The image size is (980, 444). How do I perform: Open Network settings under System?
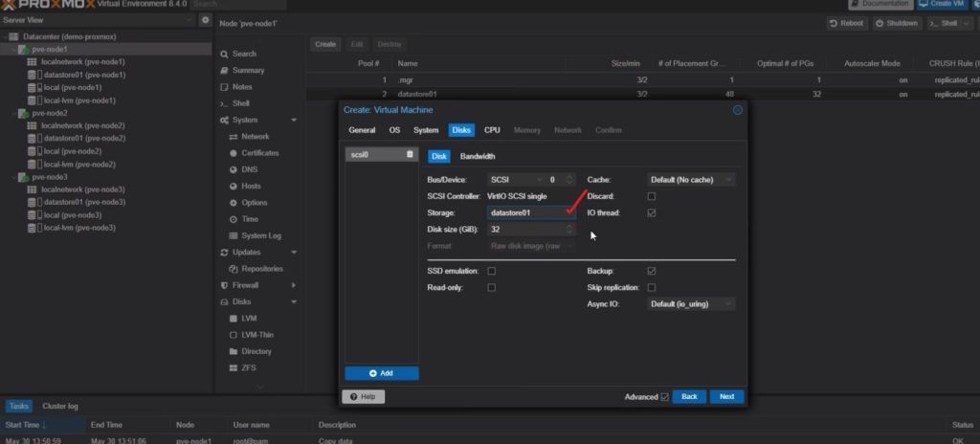click(255, 136)
